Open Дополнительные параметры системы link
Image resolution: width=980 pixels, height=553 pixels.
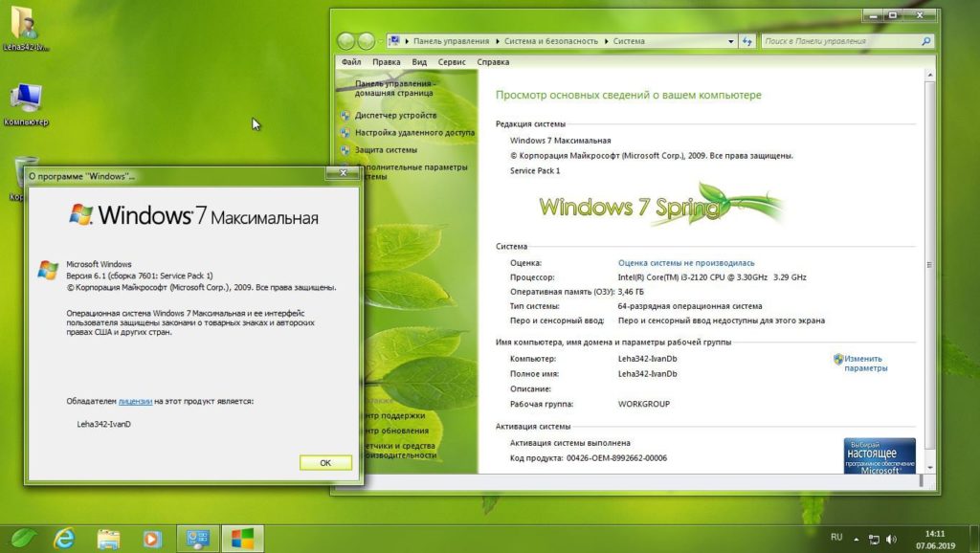click(414, 172)
